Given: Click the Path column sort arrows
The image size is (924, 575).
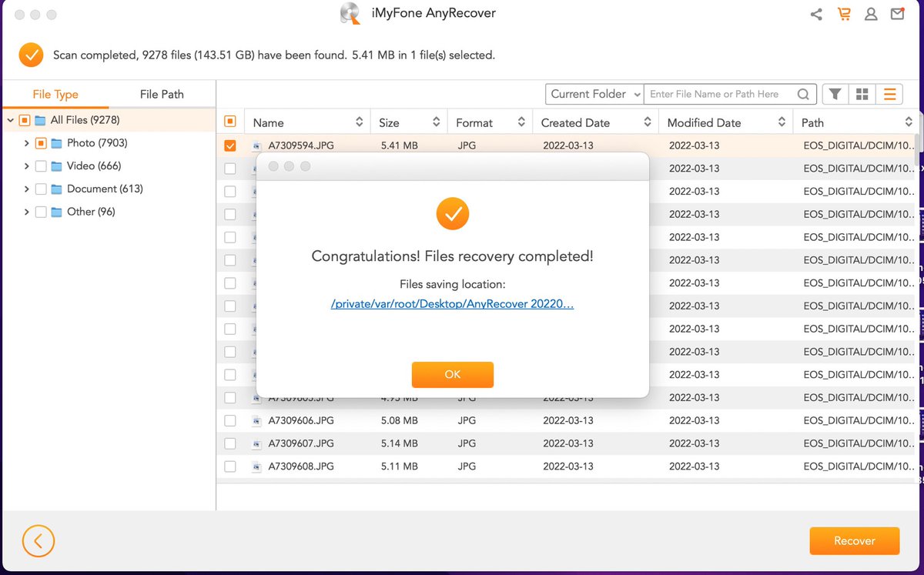Looking at the screenshot, I should click(909, 122).
